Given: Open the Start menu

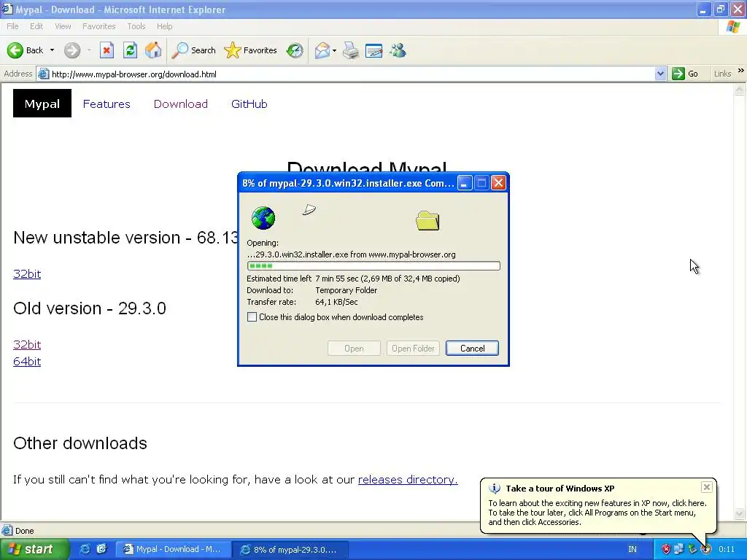Looking at the screenshot, I should 34,549.
